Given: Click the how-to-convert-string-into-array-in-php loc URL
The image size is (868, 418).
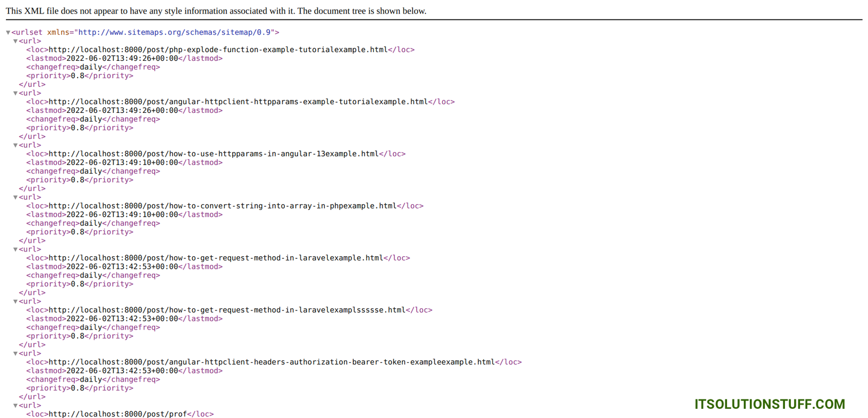Looking at the screenshot, I should click(x=222, y=206).
